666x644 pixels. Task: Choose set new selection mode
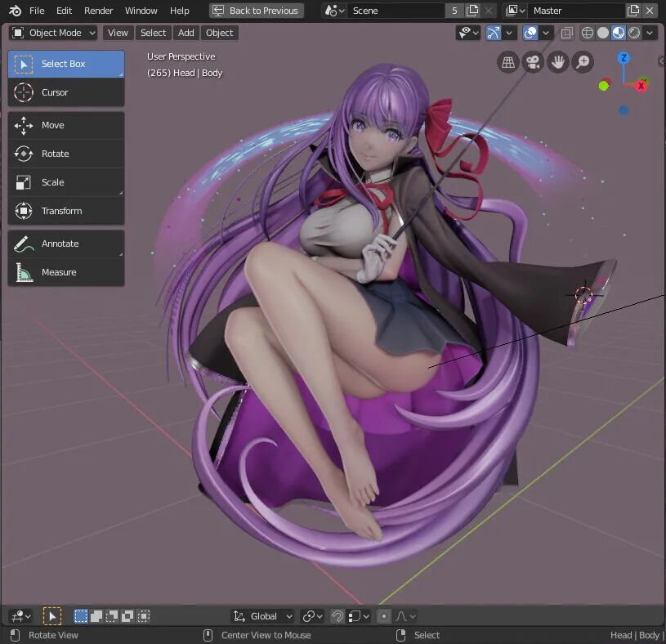click(80, 616)
